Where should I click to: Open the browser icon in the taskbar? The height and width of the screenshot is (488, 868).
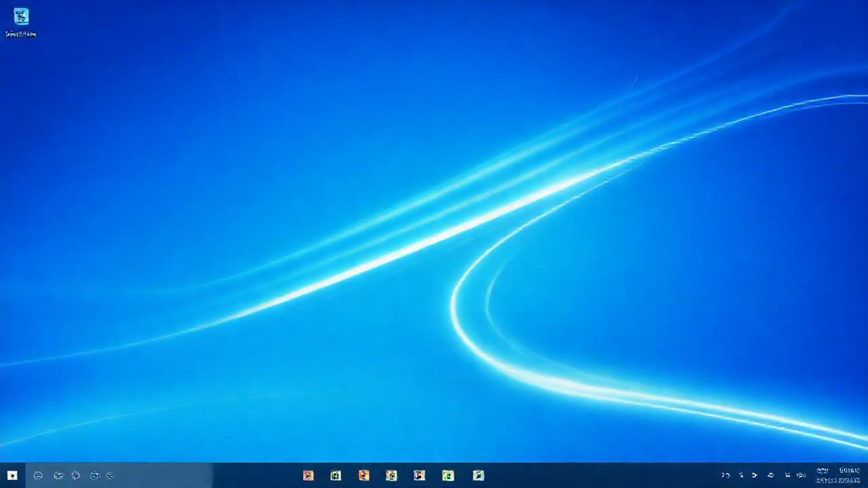point(38,475)
